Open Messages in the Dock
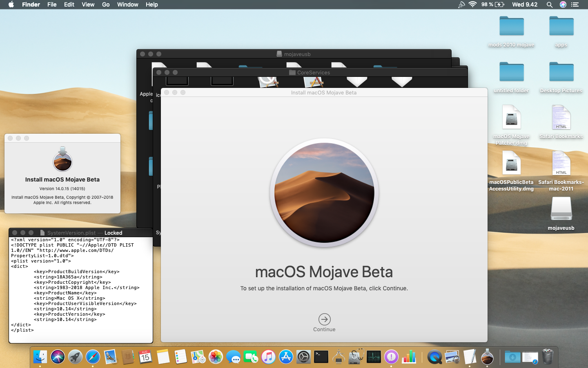 click(x=233, y=357)
